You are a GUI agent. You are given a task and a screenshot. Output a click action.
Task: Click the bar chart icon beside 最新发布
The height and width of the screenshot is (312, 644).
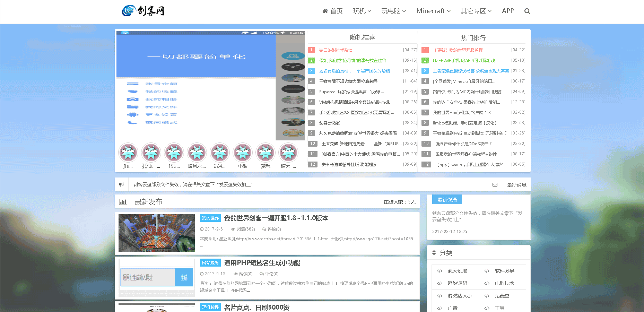123,202
